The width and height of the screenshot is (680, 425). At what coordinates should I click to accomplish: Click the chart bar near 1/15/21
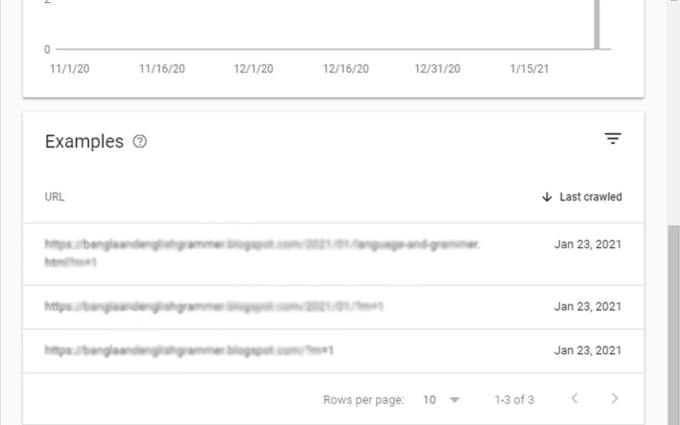597,24
